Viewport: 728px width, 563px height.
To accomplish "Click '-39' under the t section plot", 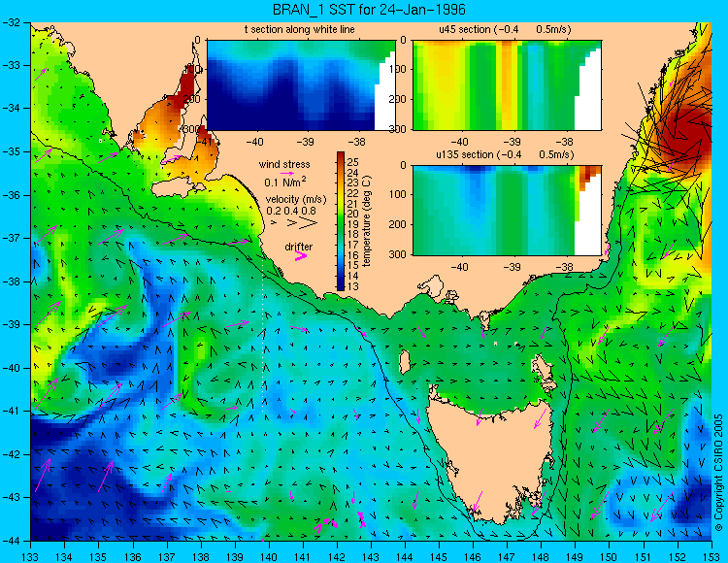I will click(306, 142).
